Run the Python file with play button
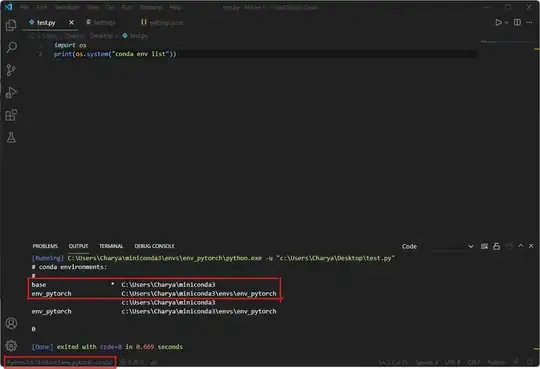This screenshot has height=369, width=540. click(498, 22)
